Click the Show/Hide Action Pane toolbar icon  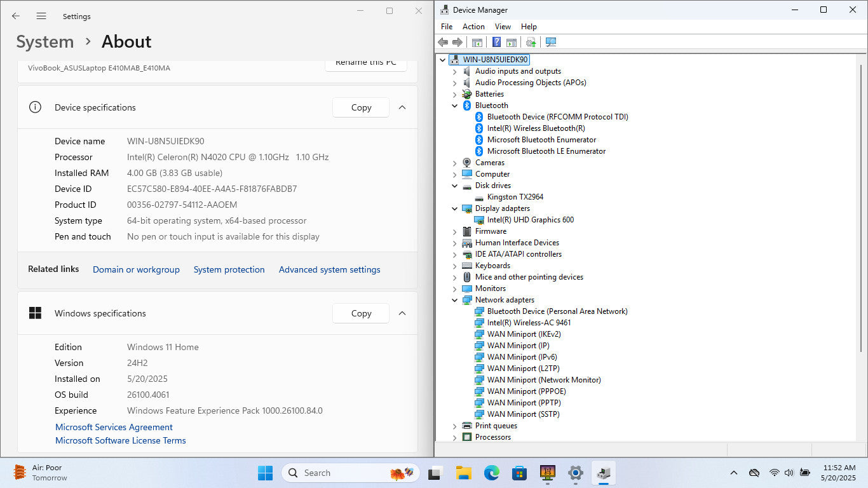[x=512, y=43]
